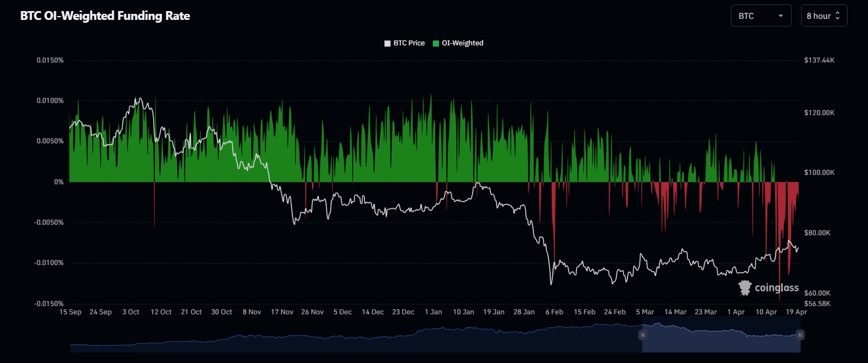Click the right range slider handle

point(799,335)
